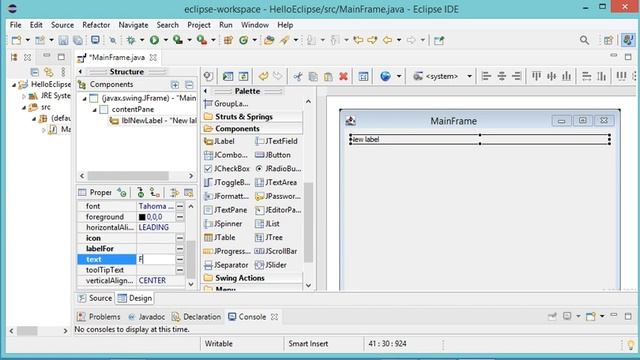Screen dimensions: 640x360
Task: Open the globe externalize dropdown arrow
Action: (399, 76)
